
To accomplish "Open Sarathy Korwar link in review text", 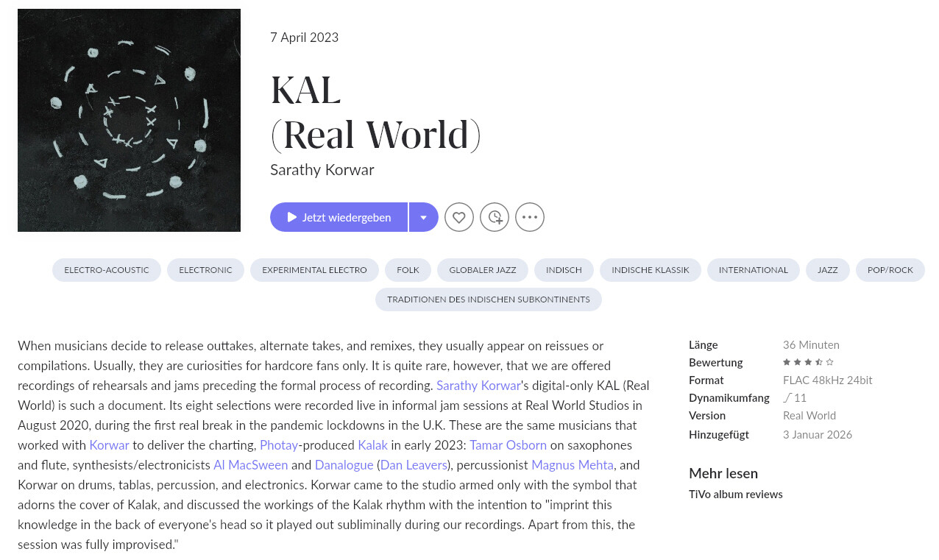I will tap(478, 386).
